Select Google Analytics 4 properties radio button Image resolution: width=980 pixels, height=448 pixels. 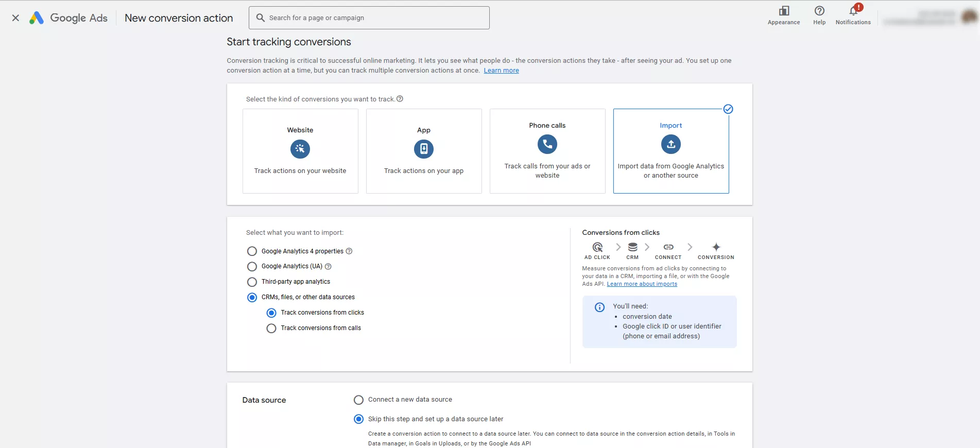252,251
